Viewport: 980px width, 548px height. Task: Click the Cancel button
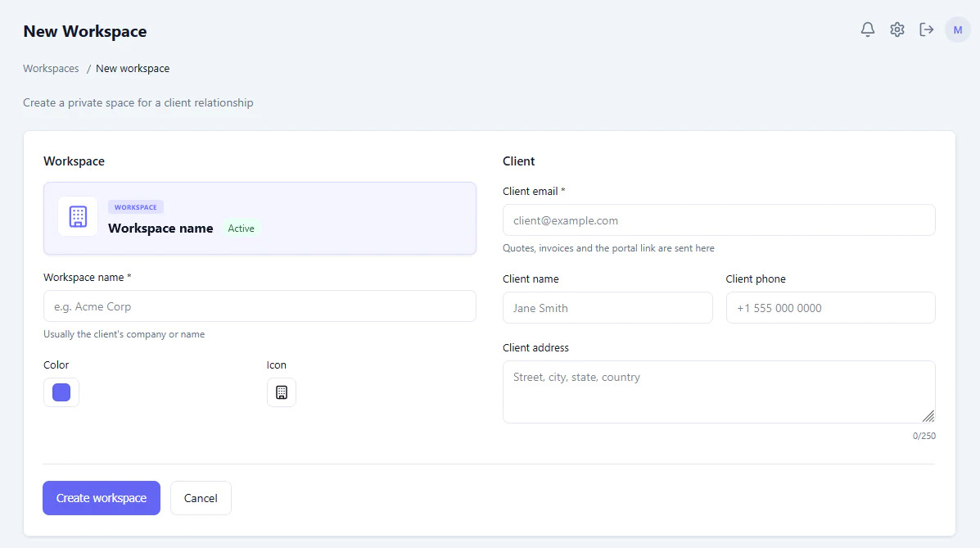201,498
